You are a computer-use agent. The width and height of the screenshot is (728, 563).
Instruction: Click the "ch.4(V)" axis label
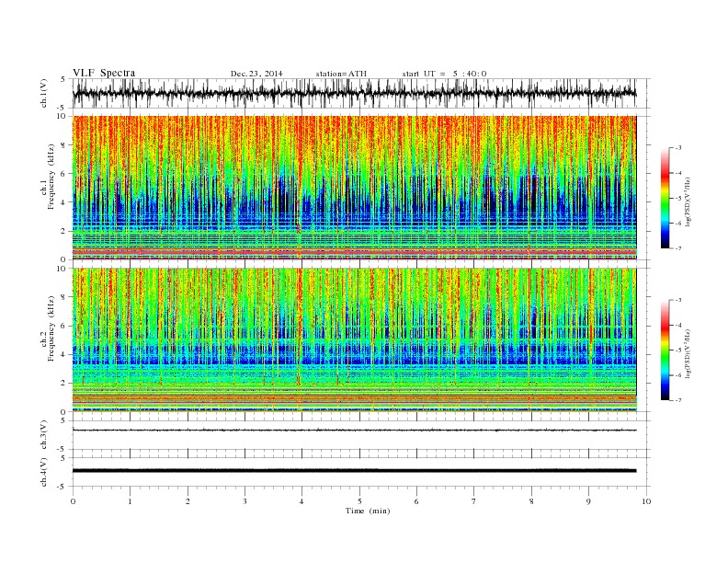click(x=44, y=472)
